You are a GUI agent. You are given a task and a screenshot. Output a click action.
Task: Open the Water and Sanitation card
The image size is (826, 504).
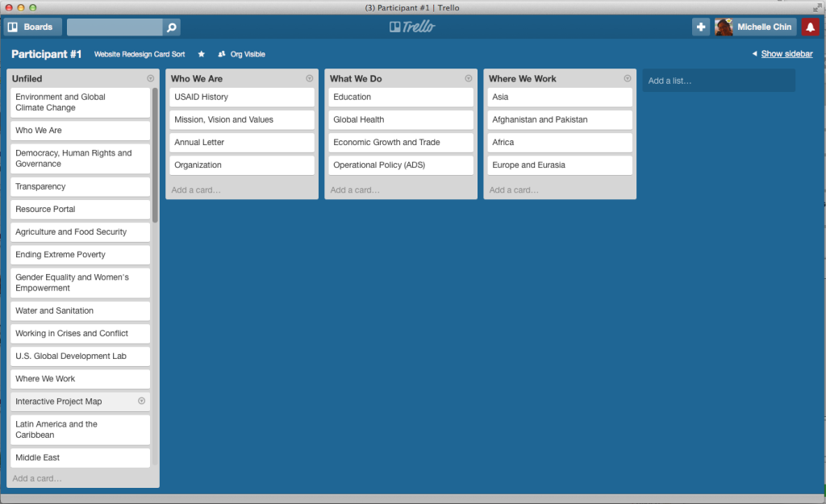[80, 310]
